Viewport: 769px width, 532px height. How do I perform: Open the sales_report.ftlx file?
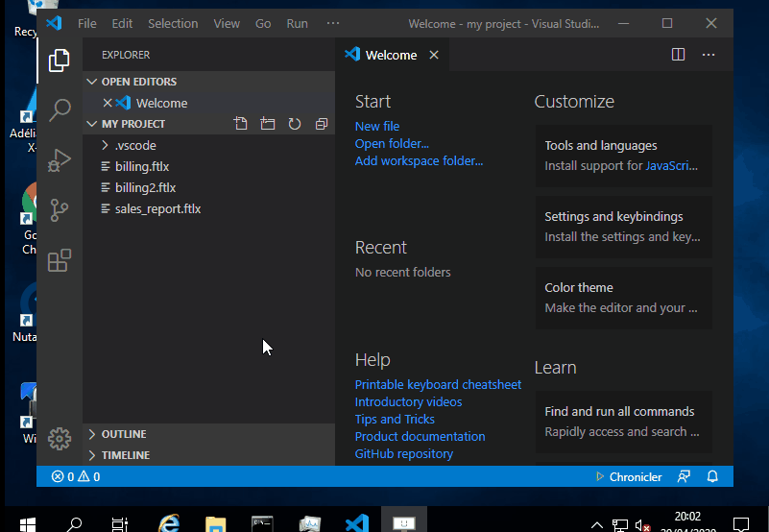pyautogui.click(x=208, y=208)
